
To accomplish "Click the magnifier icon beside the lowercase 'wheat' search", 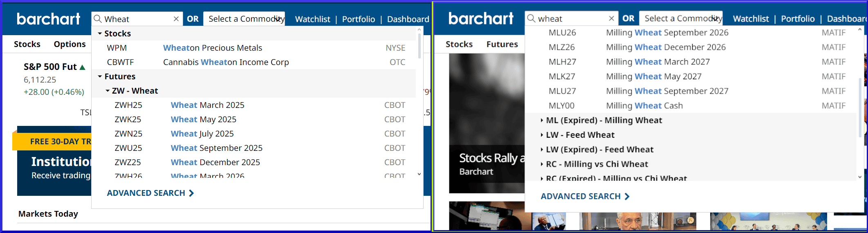I will (x=531, y=18).
